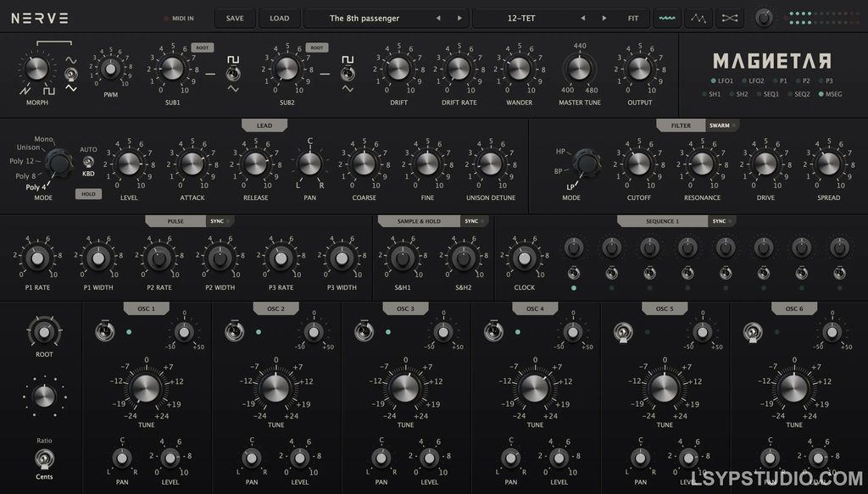Select the LFO1 modulation tab
The height and width of the screenshot is (494, 868).
click(x=722, y=80)
